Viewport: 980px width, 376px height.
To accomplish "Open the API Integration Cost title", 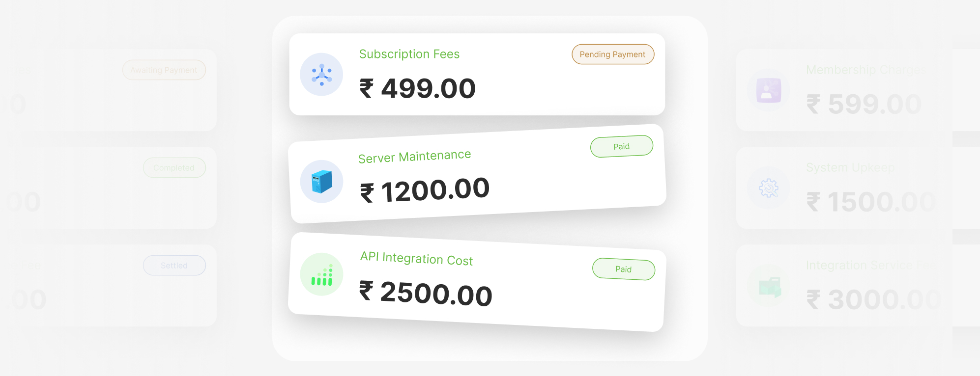I will [416, 258].
